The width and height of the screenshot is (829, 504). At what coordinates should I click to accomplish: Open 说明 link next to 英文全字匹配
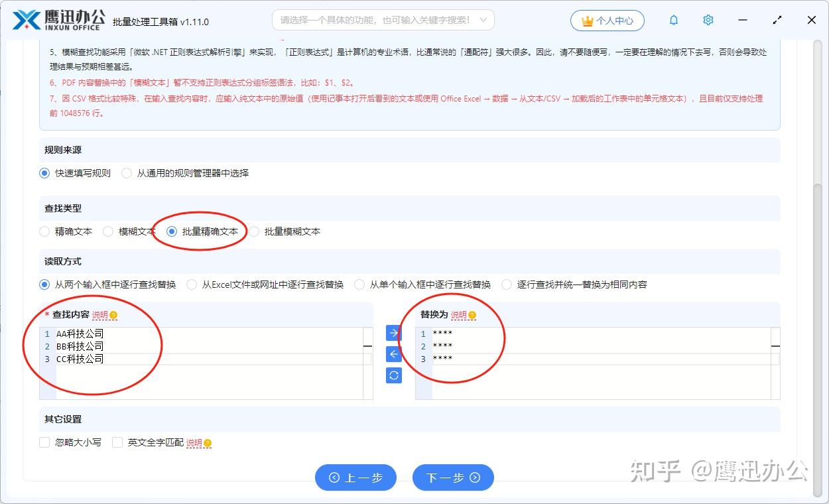194,442
